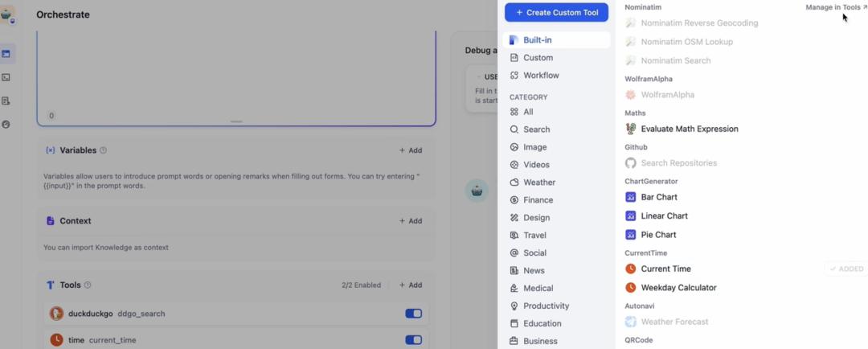Click the chatbot avatar in debug panel

click(477, 191)
